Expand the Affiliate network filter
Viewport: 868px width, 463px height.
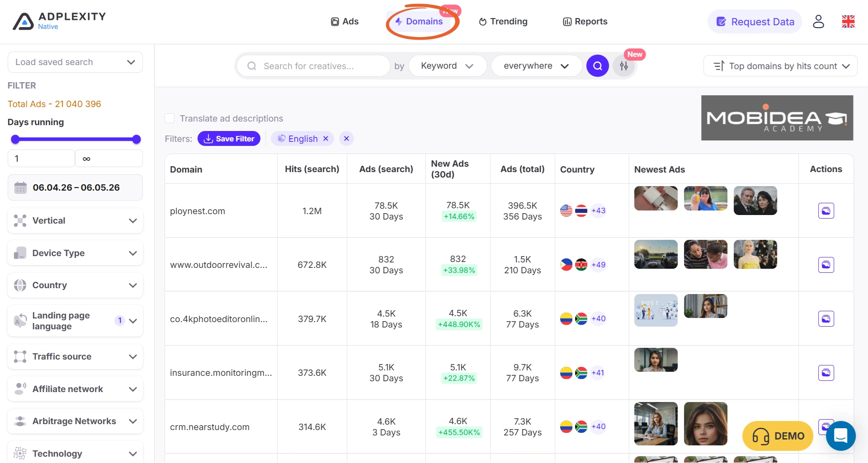[75, 389]
